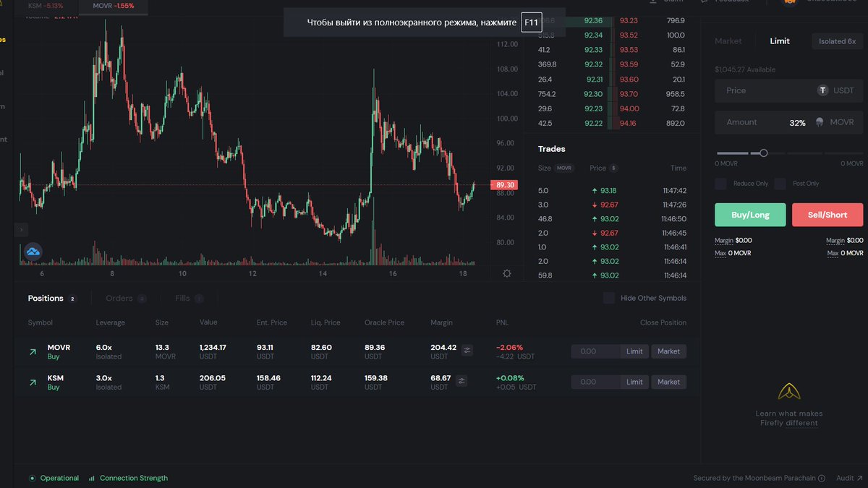This screenshot has height=488, width=868.
Task: Click KSM oracle price 159.38
Action: (375, 377)
